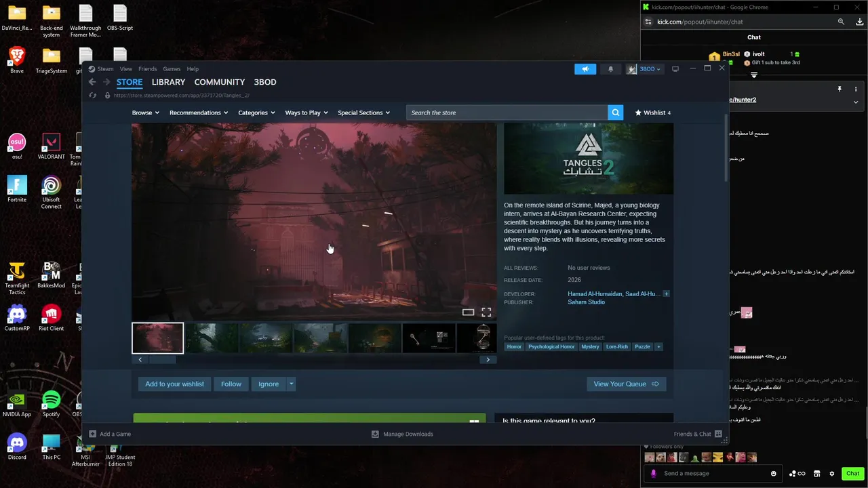
Task: Expand the Categories dropdown
Action: [x=256, y=113]
